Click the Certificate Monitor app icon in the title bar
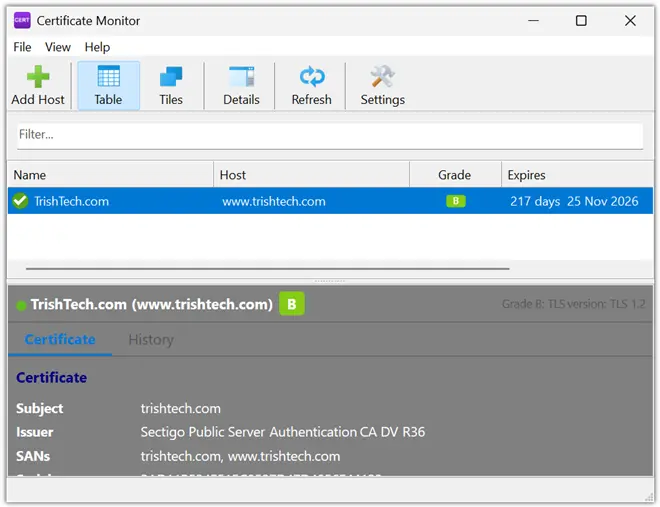 (22, 20)
